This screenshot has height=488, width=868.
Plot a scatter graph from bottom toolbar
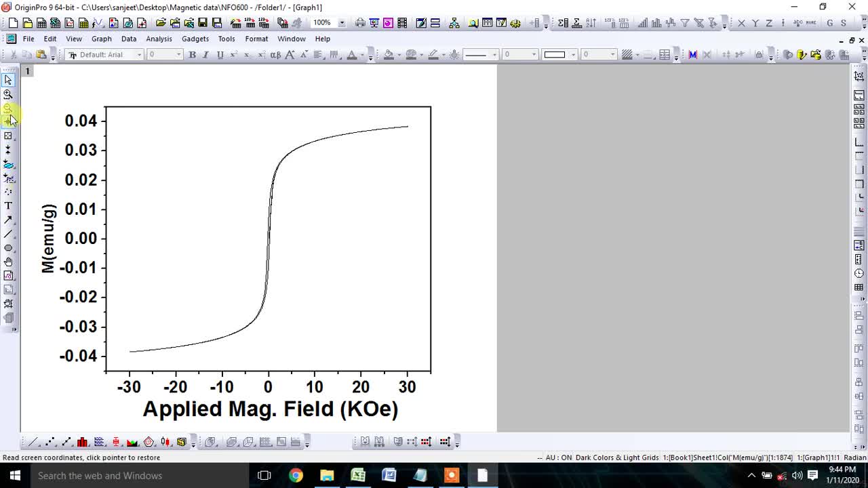tap(50, 442)
